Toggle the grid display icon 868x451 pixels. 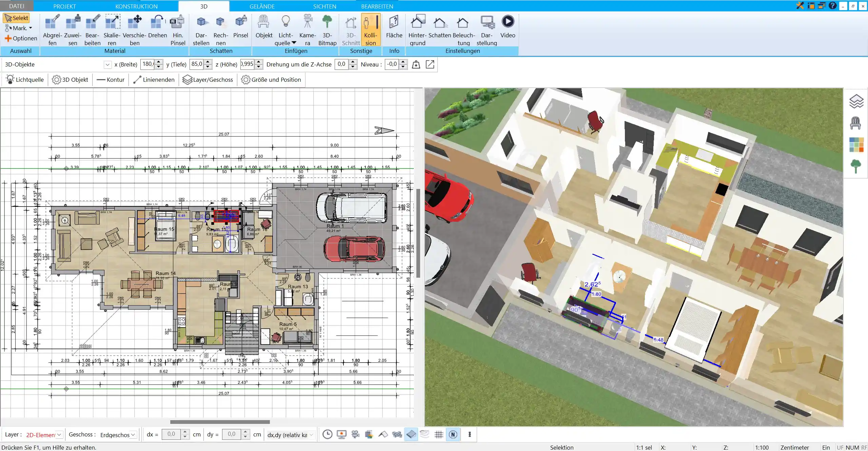tap(439, 434)
